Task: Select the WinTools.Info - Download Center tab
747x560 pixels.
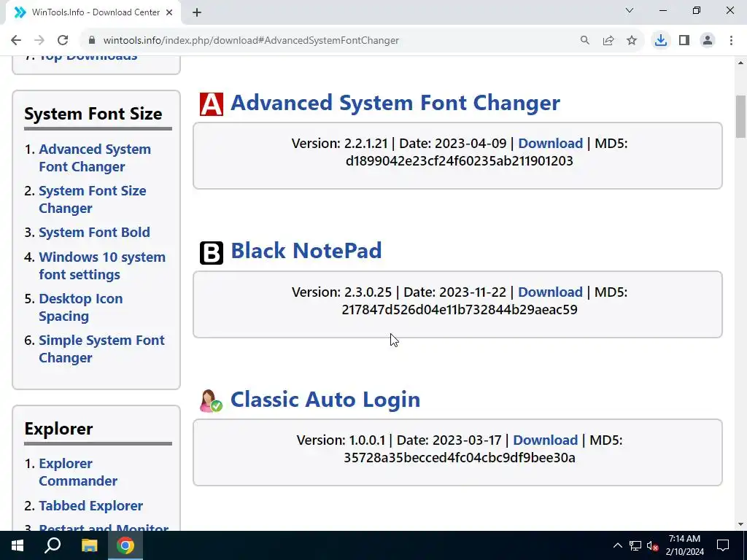Action: (x=93, y=12)
